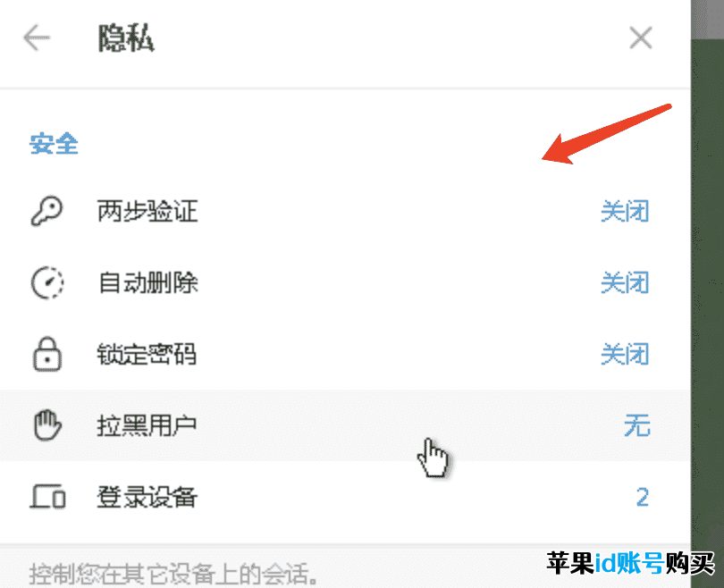724x588 pixels.
Task: Click the 安全 section header
Action: tap(54, 144)
